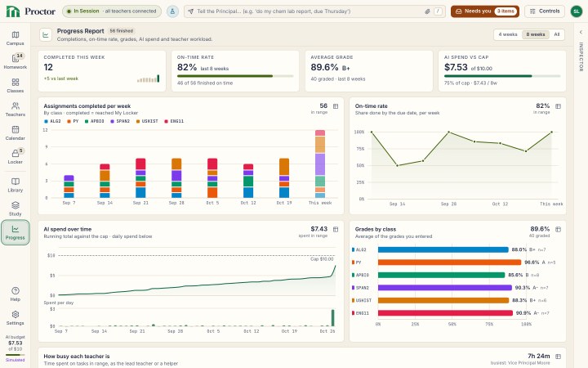Toggle SPAN2 legend in assignments chart
The height and width of the screenshot is (368, 588).
click(x=120, y=121)
